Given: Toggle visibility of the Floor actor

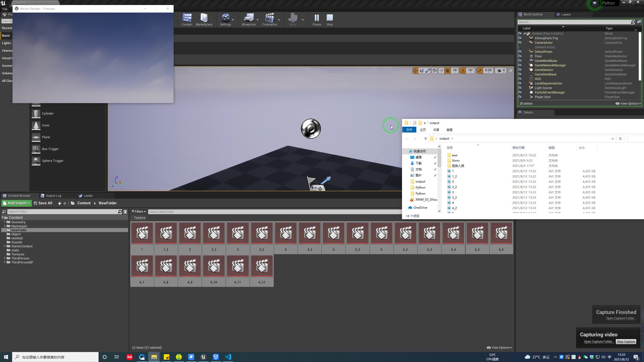Looking at the screenshot, I should pyautogui.click(x=520, y=56).
